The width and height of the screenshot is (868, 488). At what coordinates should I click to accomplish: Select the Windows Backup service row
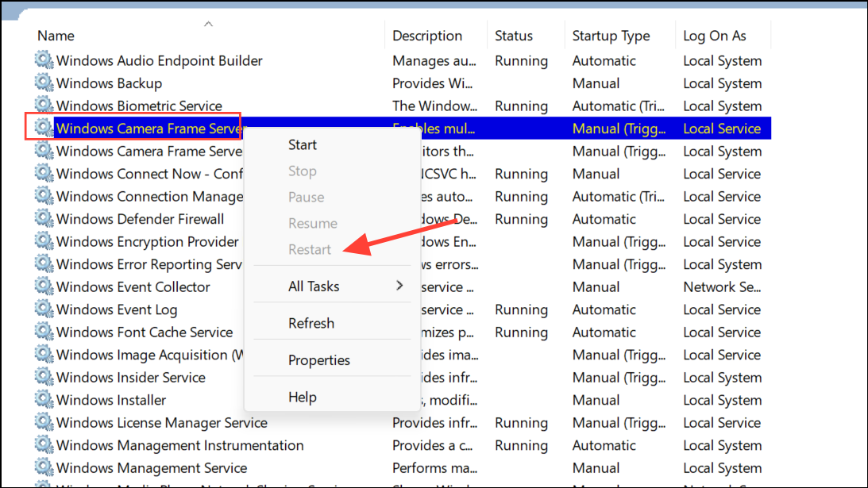click(x=109, y=83)
